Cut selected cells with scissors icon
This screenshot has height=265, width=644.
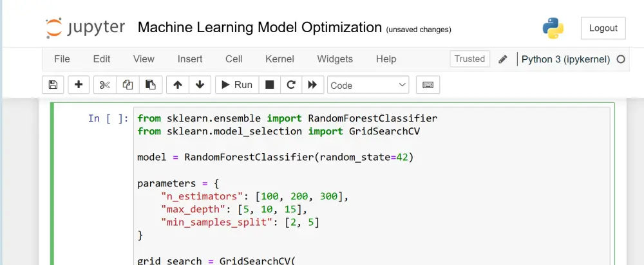(105, 85)
